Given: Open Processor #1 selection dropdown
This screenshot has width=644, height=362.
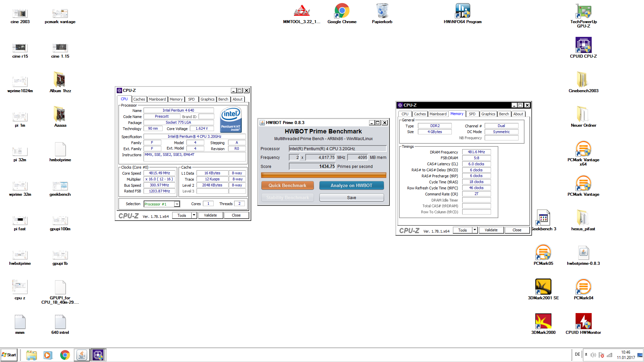Looking at the screenshot, I should (162, 204).
